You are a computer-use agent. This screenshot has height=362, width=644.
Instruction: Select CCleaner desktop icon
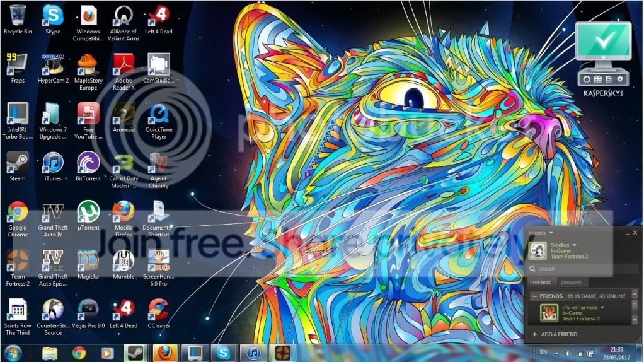[159, 313]
